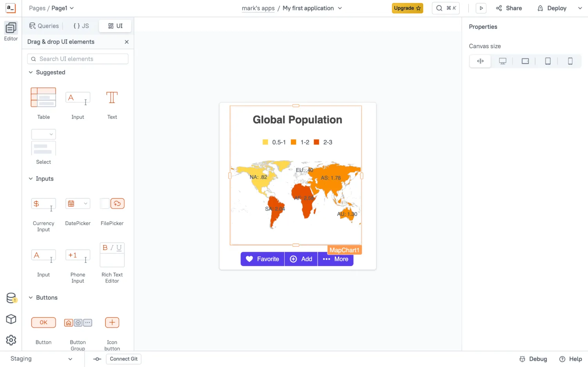Select the Input widget under Inputs
588x367 pixels.
tap(44, 256)
